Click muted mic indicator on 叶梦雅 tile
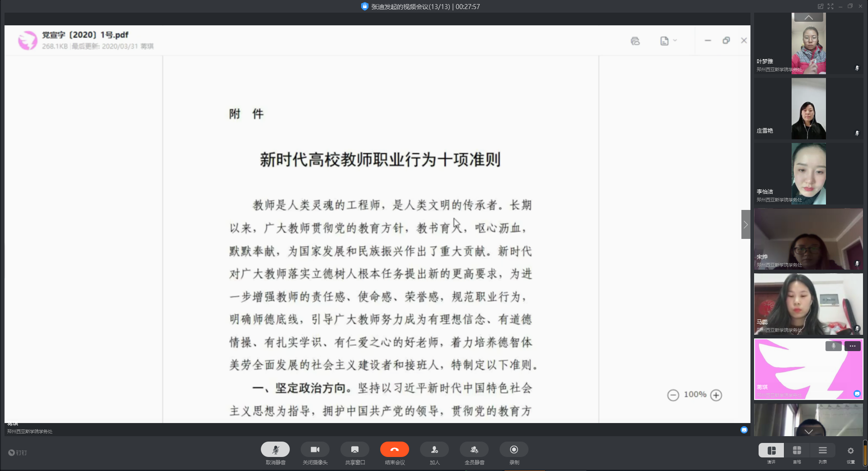The image size is (868, 471). coord(857,68)
